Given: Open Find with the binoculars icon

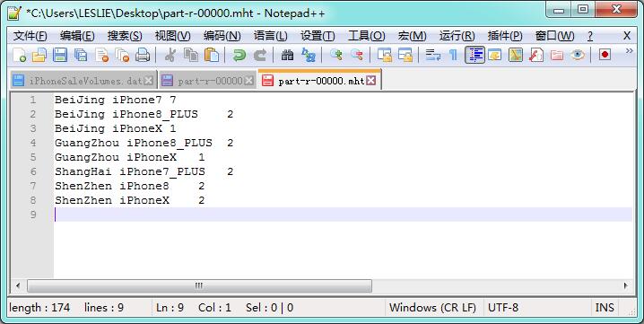Looking at the screenshot, I should [287, 55].
